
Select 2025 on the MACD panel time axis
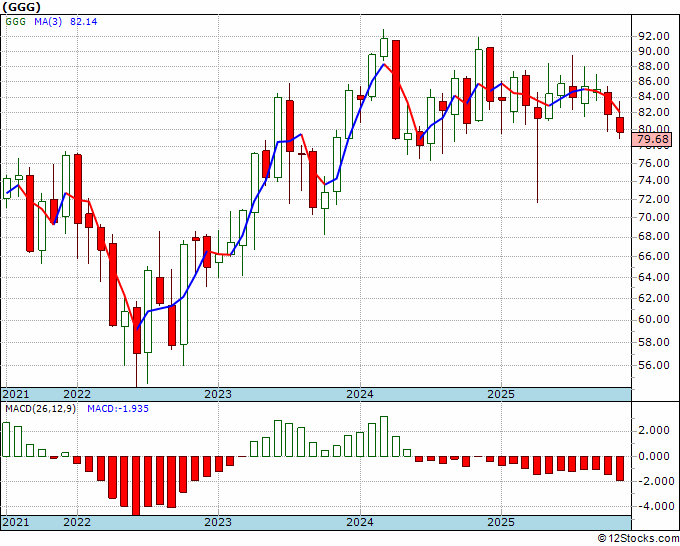pyautogui.click(x=501, y=522)
